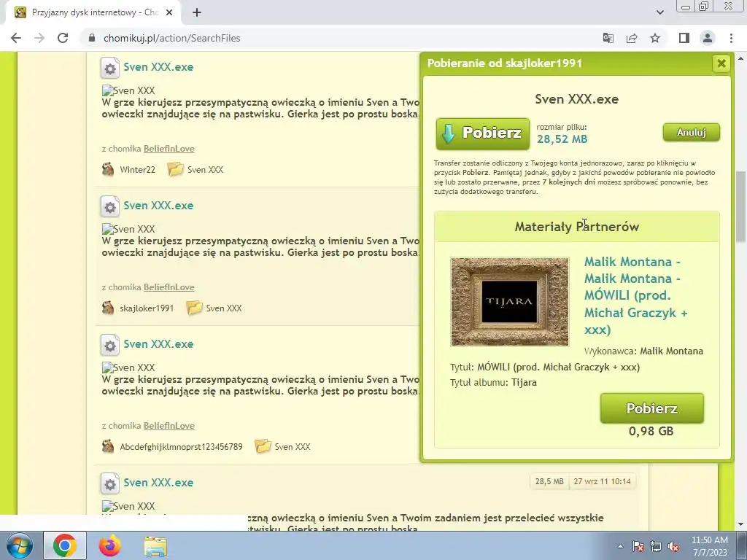Click the 28,52 MB file size text

click(562, 139)
